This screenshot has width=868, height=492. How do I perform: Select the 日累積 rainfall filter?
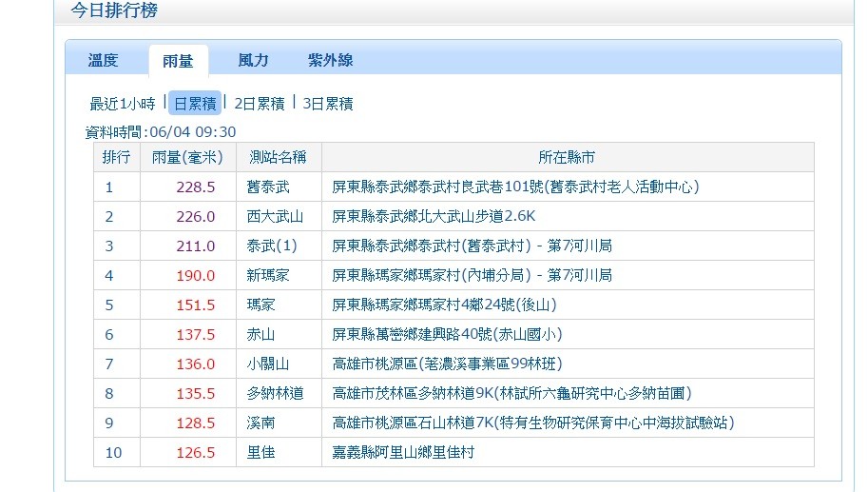pos(195,104)
